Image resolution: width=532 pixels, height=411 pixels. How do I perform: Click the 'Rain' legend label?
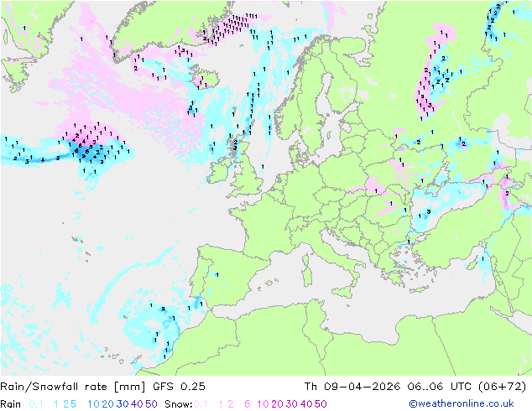(x=11, y=404)
